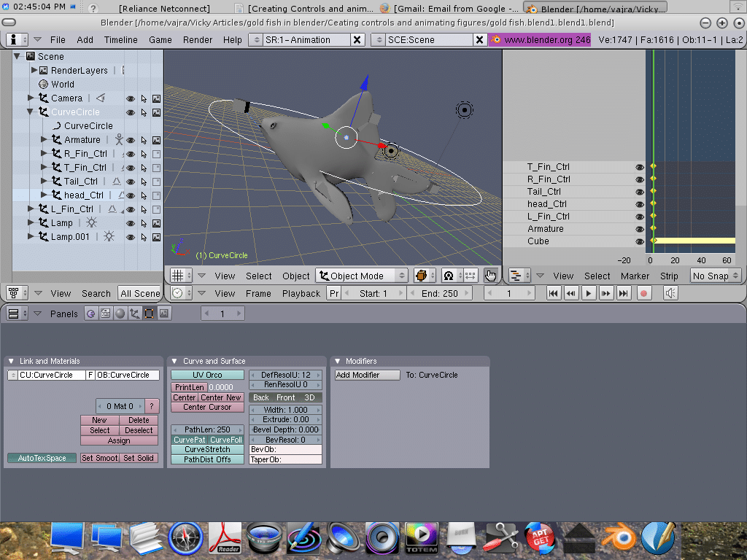Open the Playback menu in the timeline
The height and width of the screenshot is (560, 747).
coord(301,293)
